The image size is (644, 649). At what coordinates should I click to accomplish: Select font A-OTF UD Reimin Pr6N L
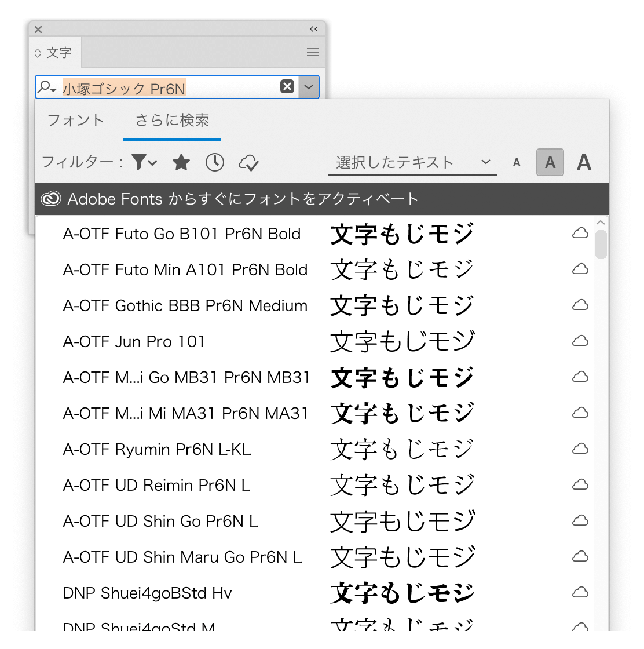click(x=157, y=485)
